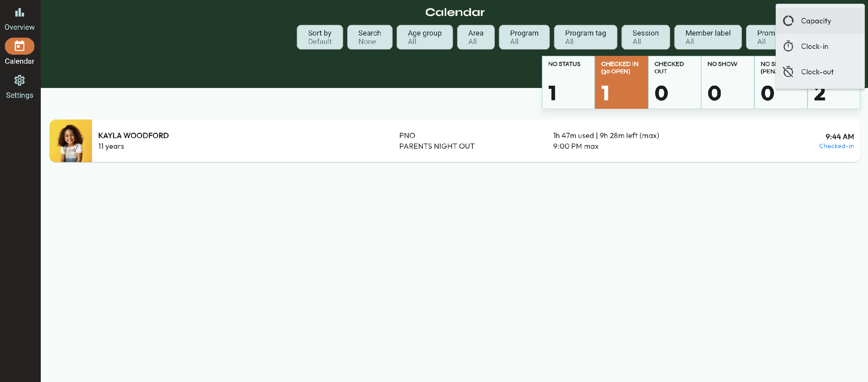
Task: Open the Overview bar chart icon
Action: pos(19,12)
